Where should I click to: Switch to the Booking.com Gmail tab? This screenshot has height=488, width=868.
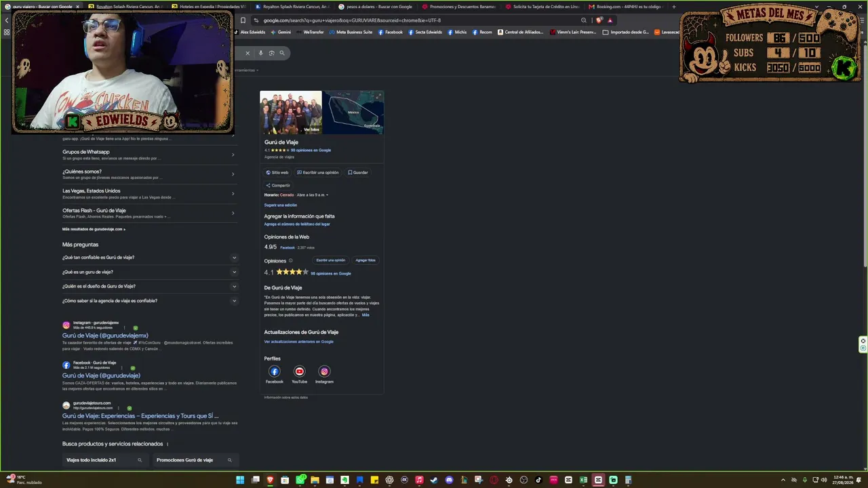click(626, 7)
